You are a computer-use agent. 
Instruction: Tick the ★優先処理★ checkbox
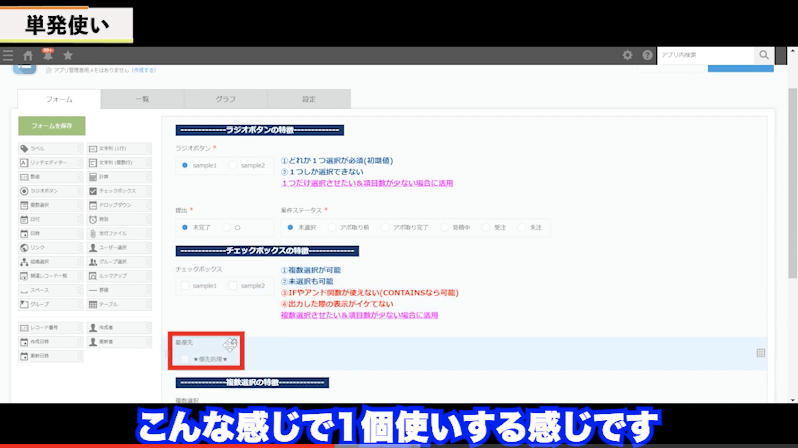(184, 358)
